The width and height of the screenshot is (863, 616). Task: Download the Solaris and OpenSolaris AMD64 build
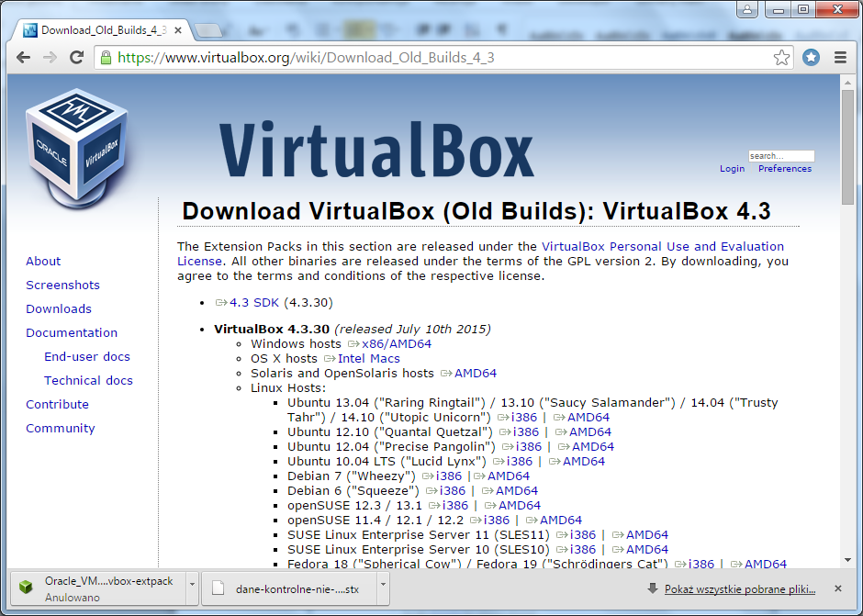pyautogui.click(x=476, y=374)
